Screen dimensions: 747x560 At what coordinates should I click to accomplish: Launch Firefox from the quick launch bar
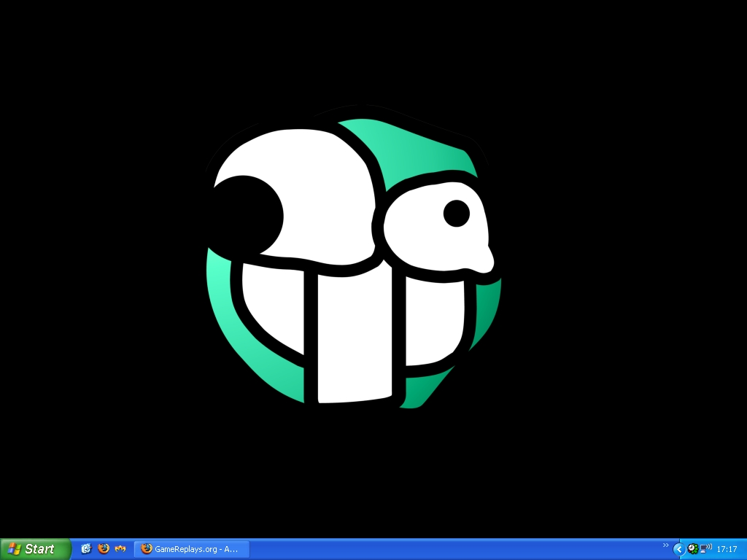104,549
